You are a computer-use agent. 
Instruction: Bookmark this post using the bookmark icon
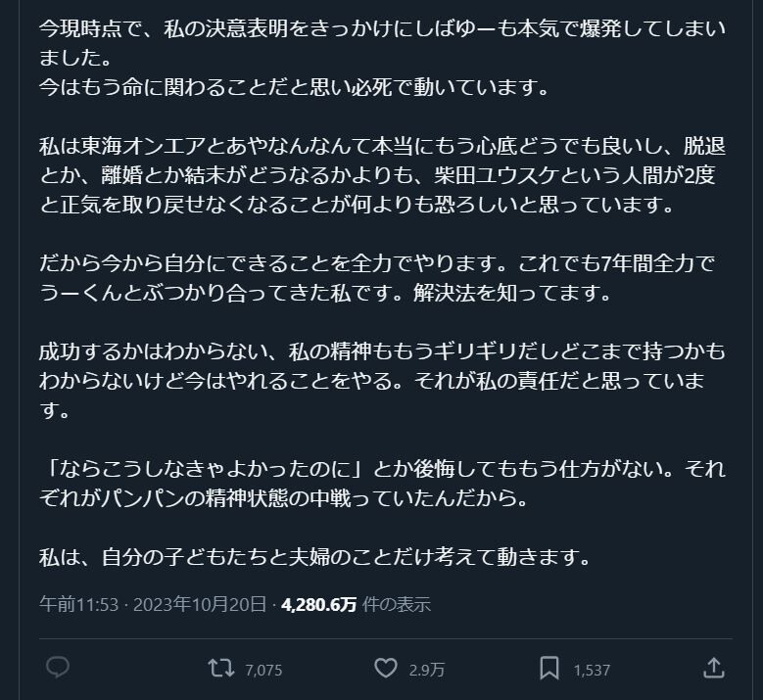pyautogui.click(x=549, y=669)
